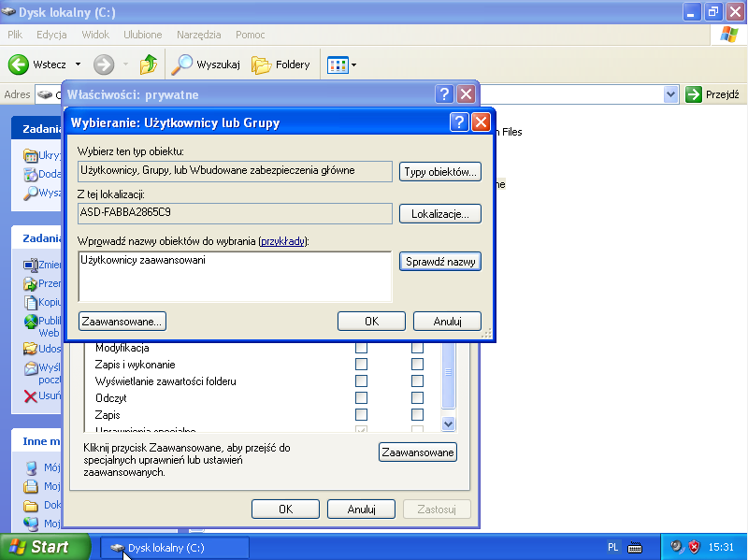The height and width of the screenshot is (560, 748).
Task: Check the Allow box for Odczyt
Action: click(362, 398)
